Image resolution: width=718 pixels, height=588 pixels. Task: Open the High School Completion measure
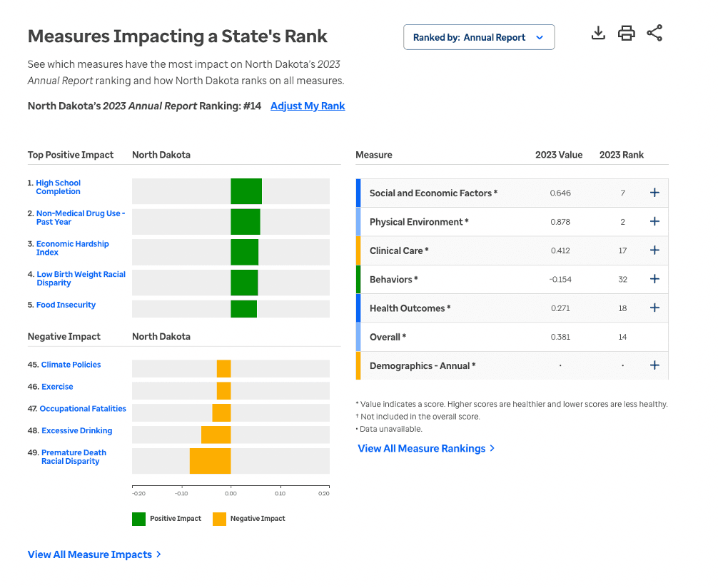[58, 187]
